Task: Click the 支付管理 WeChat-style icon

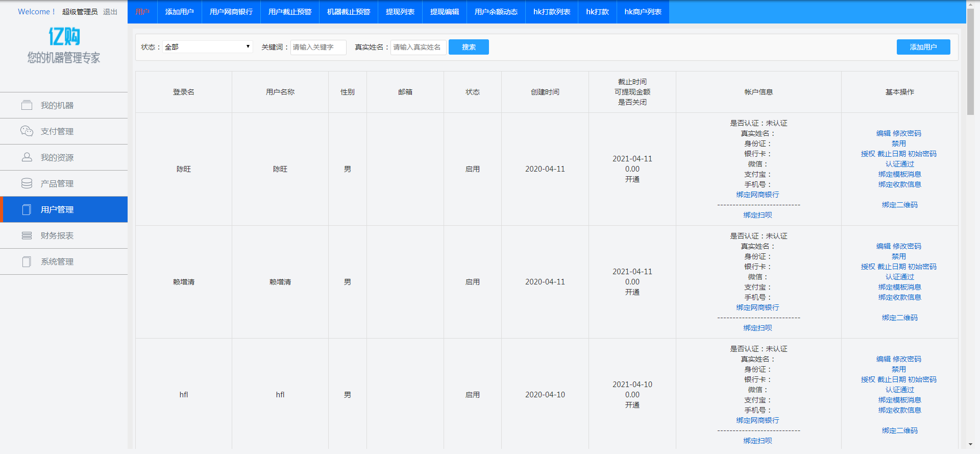Action: 27,131
